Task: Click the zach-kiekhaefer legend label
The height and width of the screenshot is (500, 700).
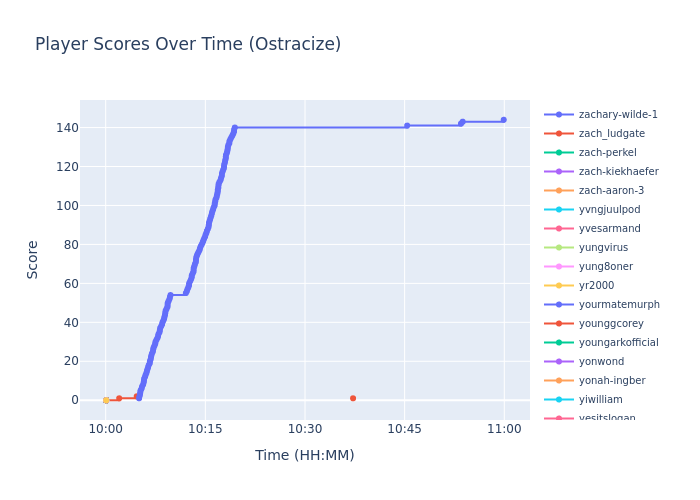Action: pos(618,172)
